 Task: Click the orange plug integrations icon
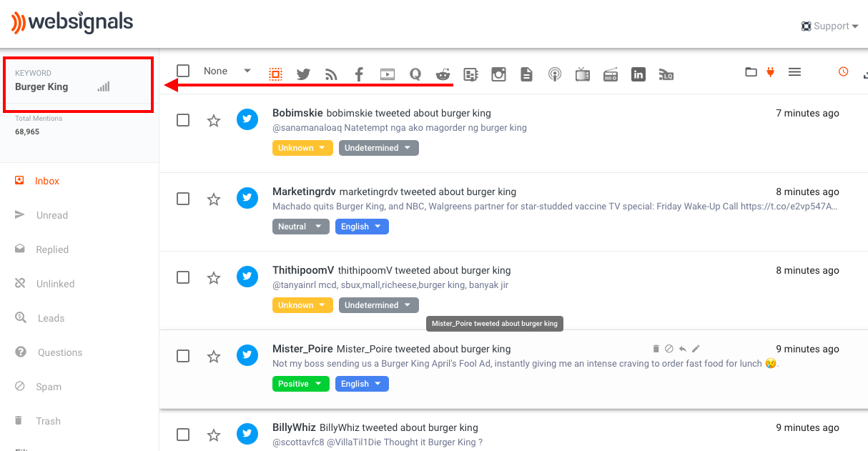770,71
